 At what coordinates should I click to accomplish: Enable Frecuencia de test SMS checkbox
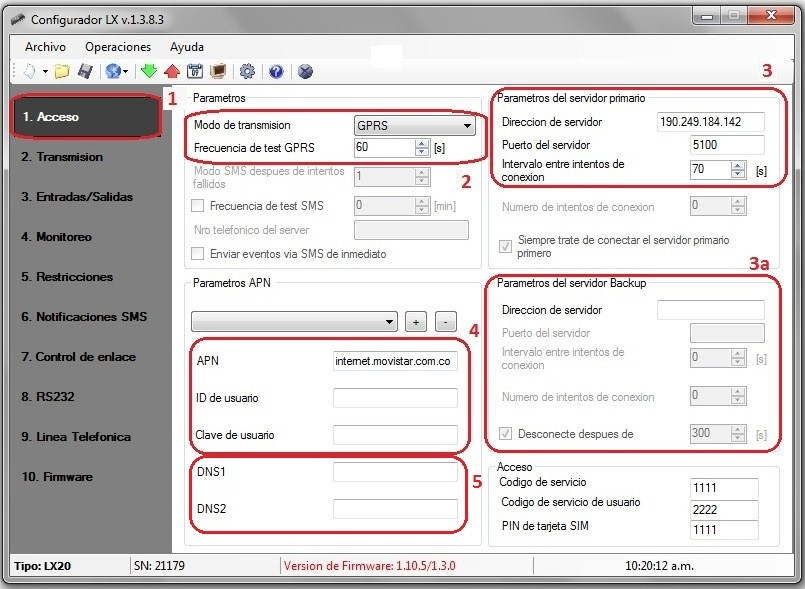click(x=197, y=206)
